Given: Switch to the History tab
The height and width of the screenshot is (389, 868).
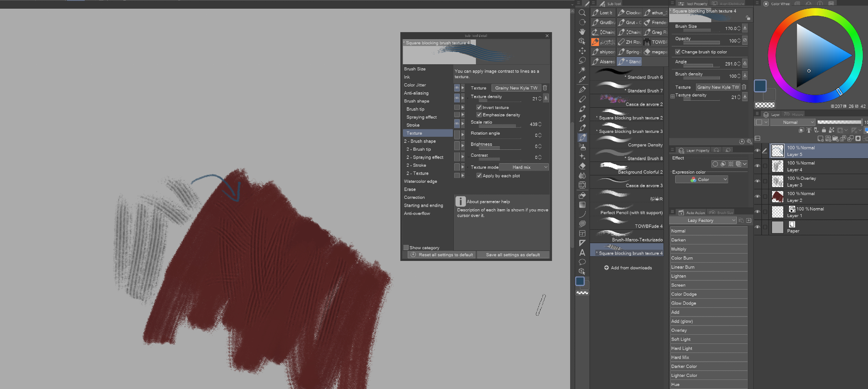Looking at the screenshot, I should point(794,115).
